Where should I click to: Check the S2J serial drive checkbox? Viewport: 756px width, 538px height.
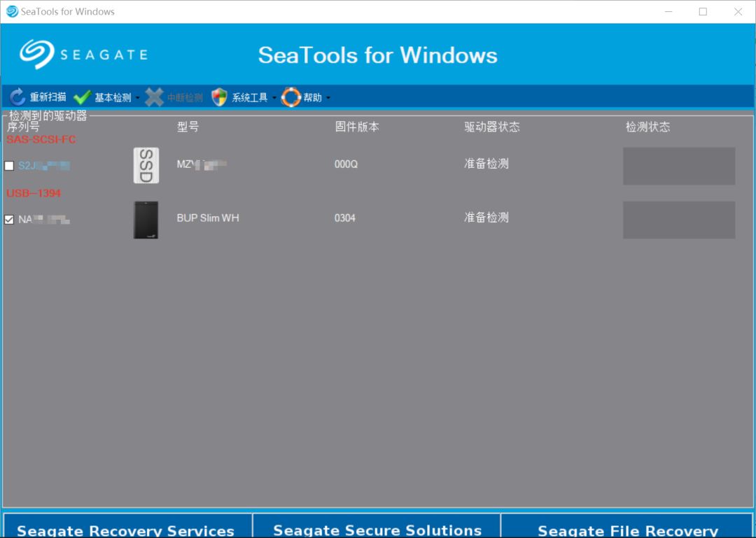pyautogui.click(x=9, y=166)
